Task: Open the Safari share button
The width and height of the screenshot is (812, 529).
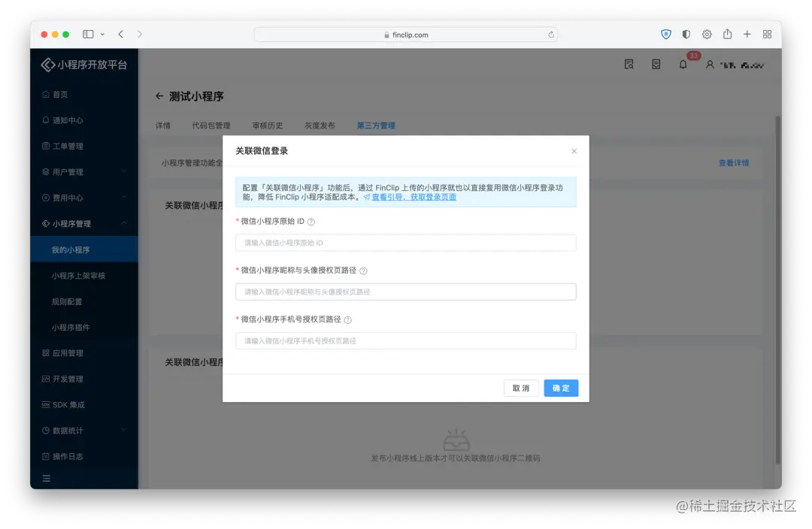Action: 728,34
